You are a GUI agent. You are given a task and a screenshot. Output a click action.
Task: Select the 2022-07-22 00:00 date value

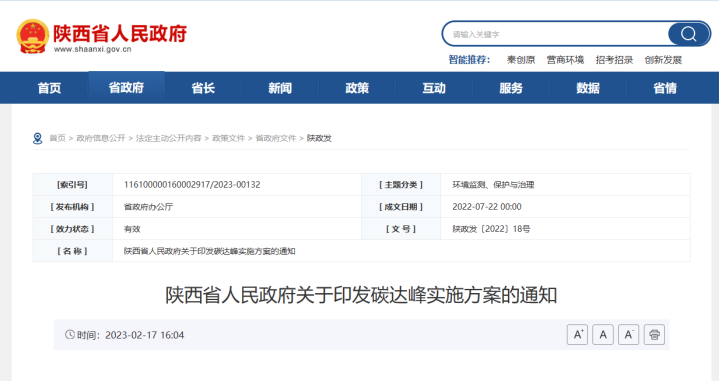click(487, 207)
